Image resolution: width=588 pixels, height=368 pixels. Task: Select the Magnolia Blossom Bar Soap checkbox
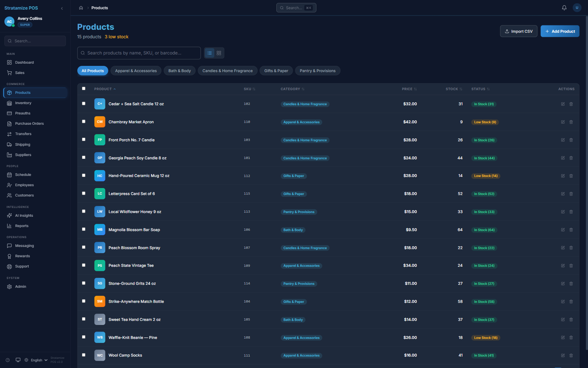(x=84, y=229)
